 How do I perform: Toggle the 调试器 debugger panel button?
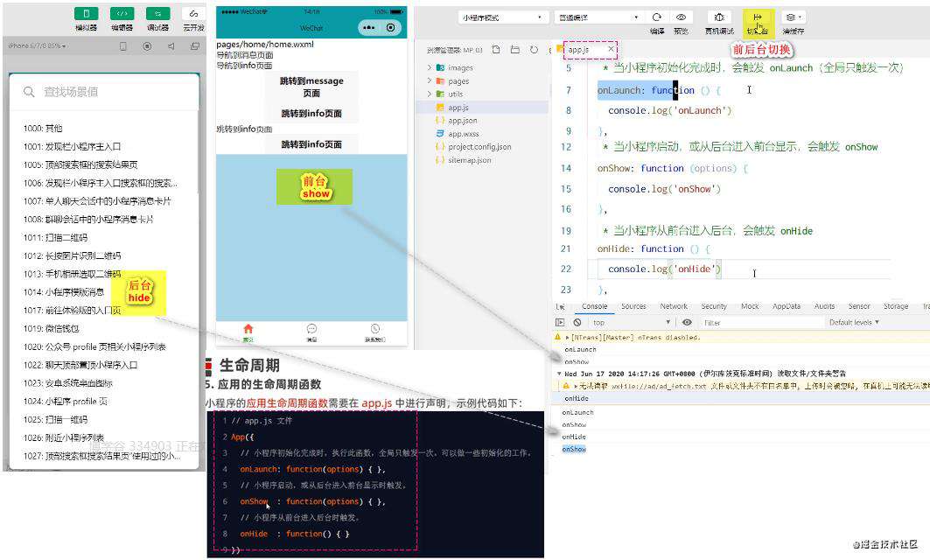tap(157, 14)
